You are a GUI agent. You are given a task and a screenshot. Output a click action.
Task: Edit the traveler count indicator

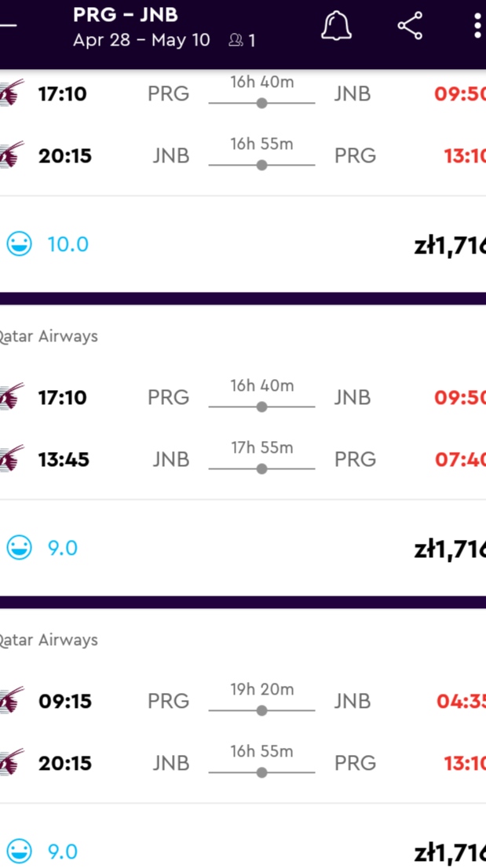click(x=243, y=40)
